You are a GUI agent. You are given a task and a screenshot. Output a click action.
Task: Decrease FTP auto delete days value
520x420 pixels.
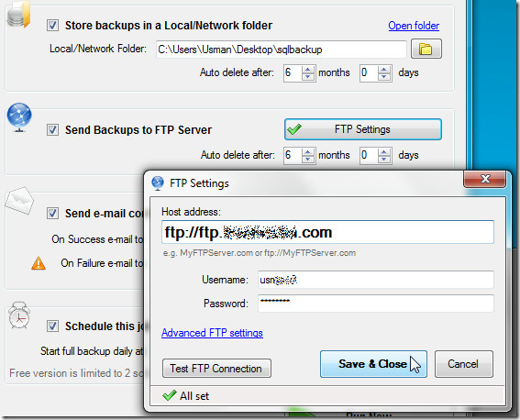(384, 160)
